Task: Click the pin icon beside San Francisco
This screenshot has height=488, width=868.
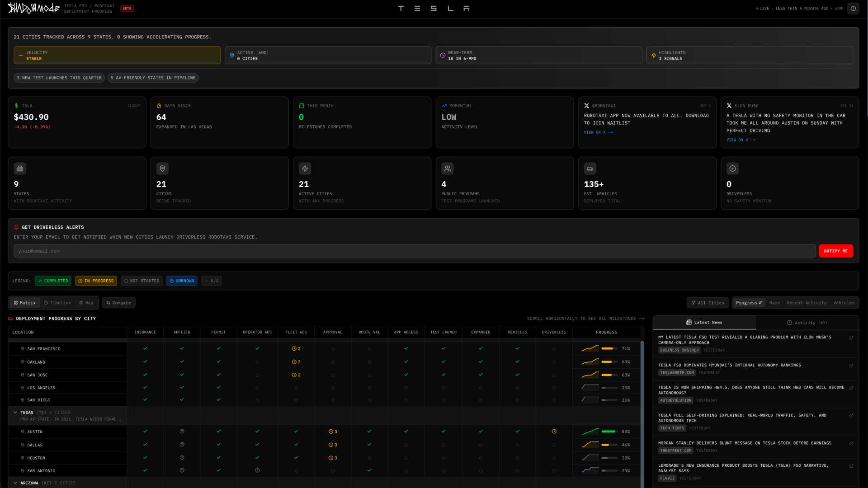Action: (23, 349)
